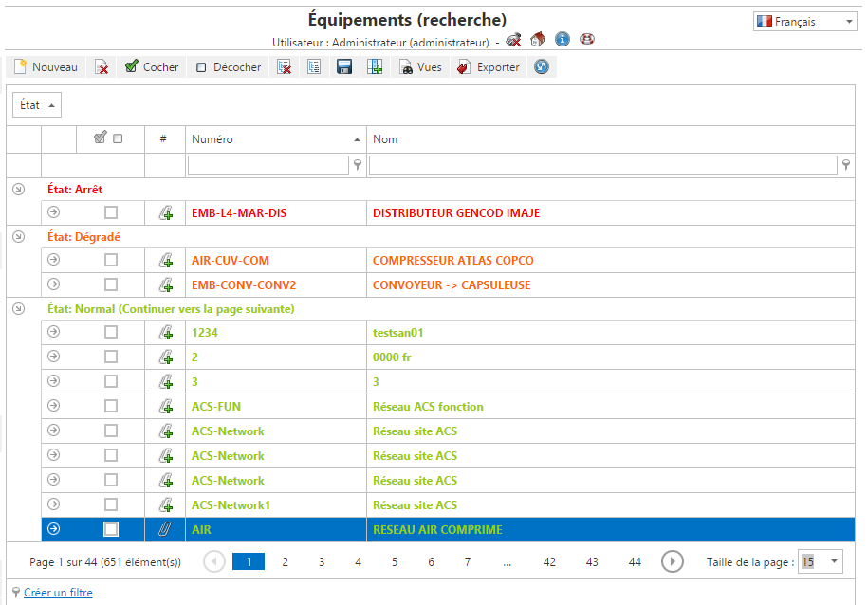
Task: Collapse the État: Arrêt group
Action: [x=19, y=190]
